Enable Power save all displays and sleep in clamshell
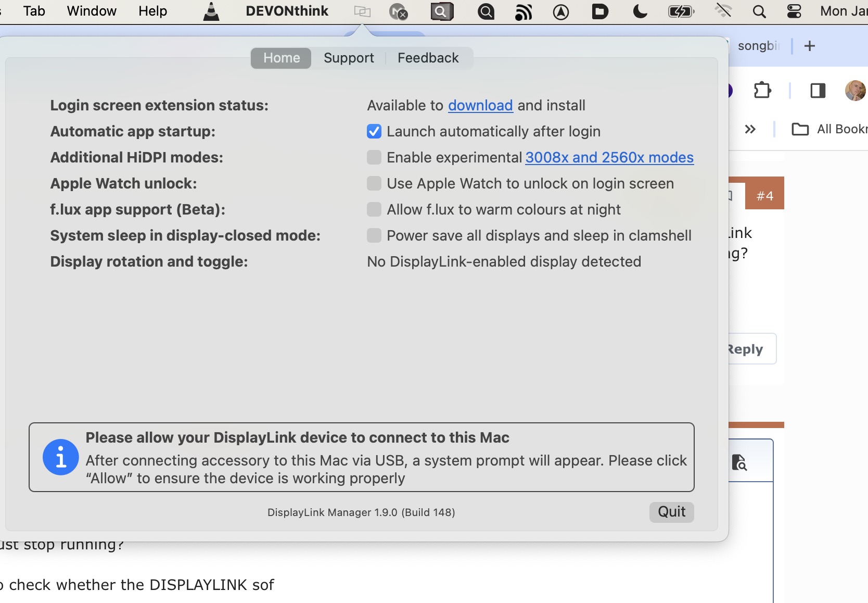This screenshot has width=868, height=603. [x=374, y=235]
